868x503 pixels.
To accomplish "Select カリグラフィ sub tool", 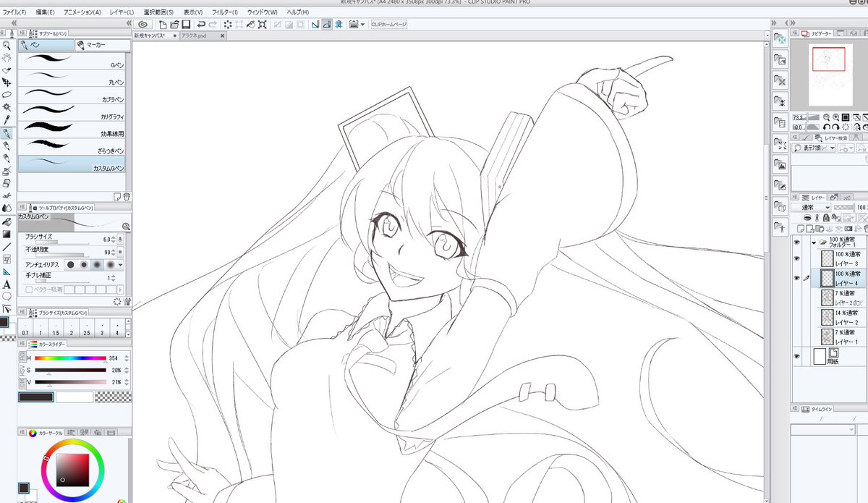I will click(72, 113).
